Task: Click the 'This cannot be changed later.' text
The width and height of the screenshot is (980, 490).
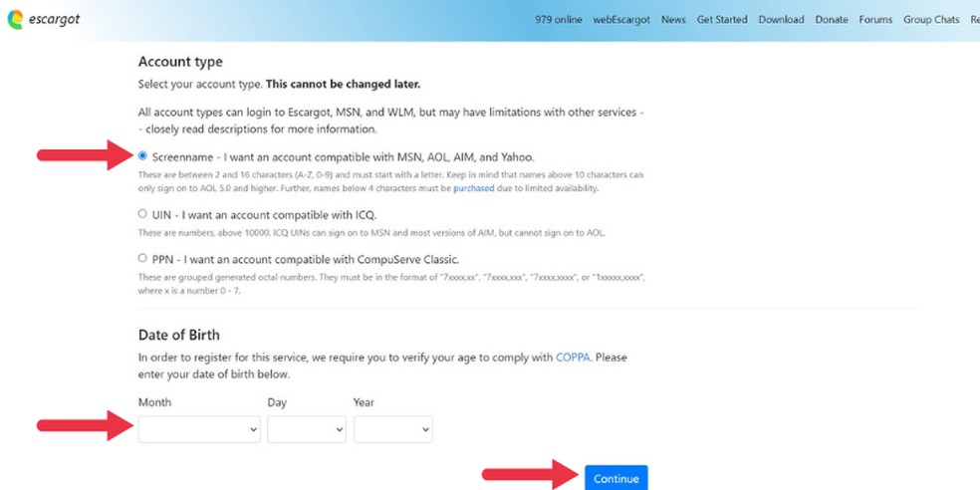Action: click(x=344, y=84)
